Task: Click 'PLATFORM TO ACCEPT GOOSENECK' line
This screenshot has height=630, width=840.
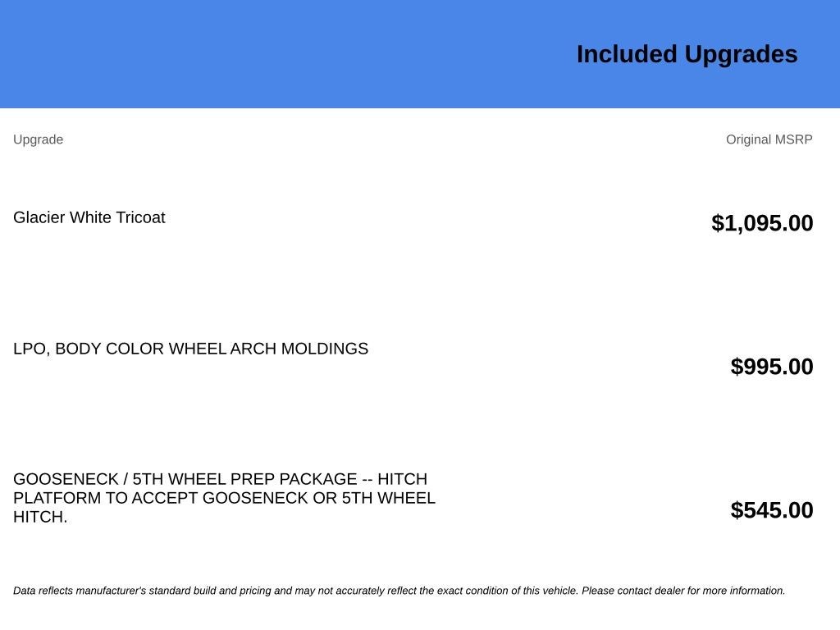Action: pyautogui.click(x=161, y=498)
